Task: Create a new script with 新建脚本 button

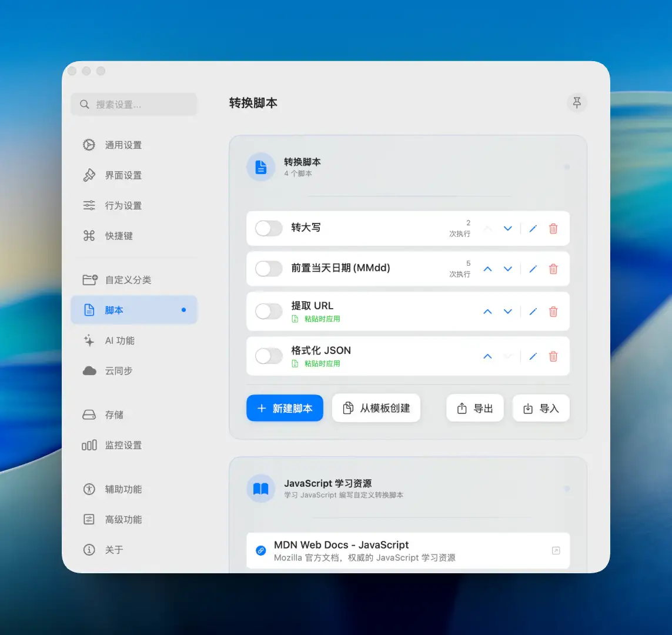Action: (x=285, y=407)
